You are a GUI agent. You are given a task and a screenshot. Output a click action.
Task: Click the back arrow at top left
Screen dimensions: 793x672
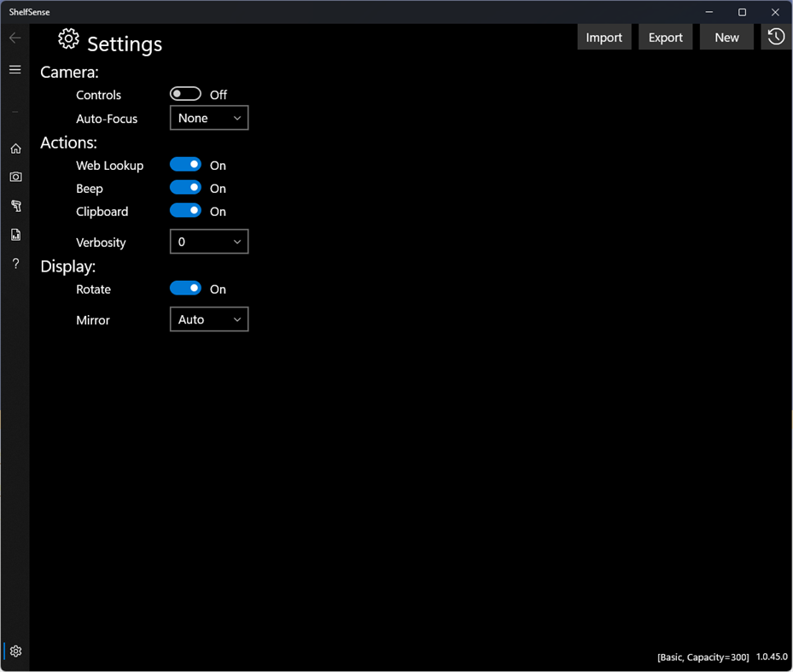(14, 38)
